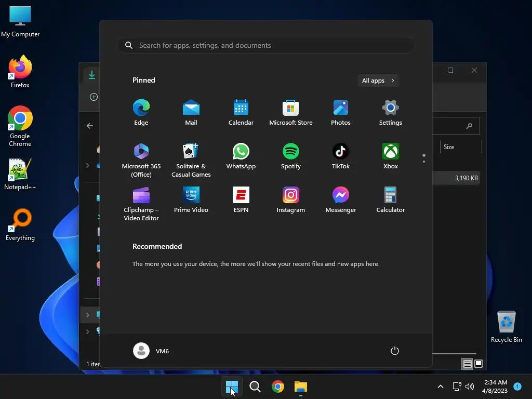Screen dimensions: 532x399
Task: Open the Downloads tab in File Explorer
Action: [x=91, y=75]
